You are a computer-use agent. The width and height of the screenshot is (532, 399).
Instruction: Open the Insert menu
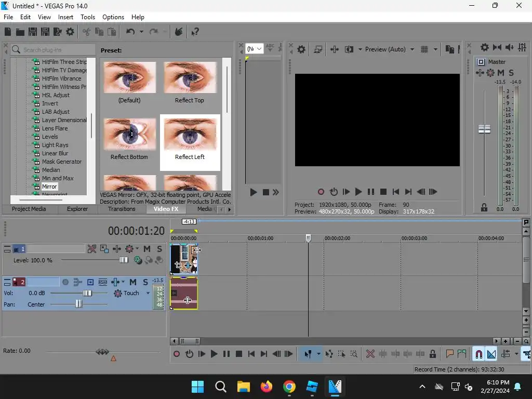[65, 17]
